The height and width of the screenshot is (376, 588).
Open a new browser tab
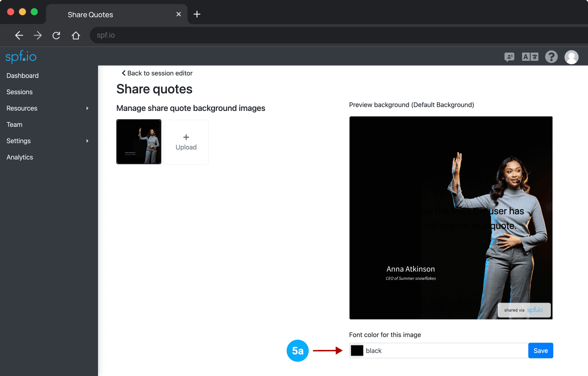(x=197, y=14)
